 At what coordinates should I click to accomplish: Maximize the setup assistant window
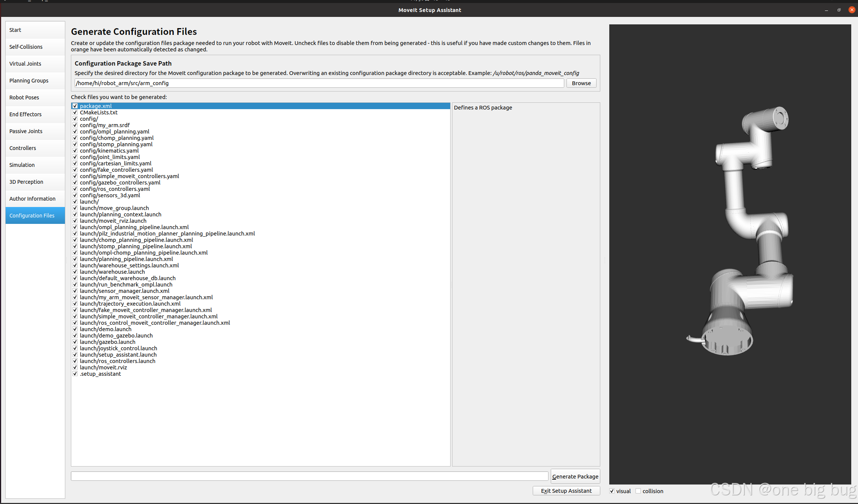pyautogui.click(x=839, y=10)
